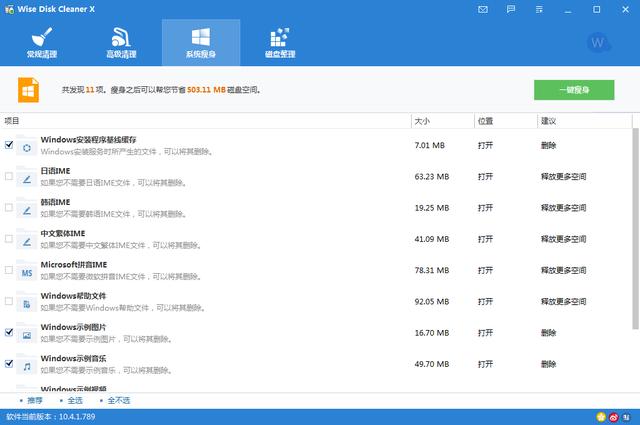Open location 打开 for Windows安装程序基线缓存
640x425 pixels.
[485, 145]
